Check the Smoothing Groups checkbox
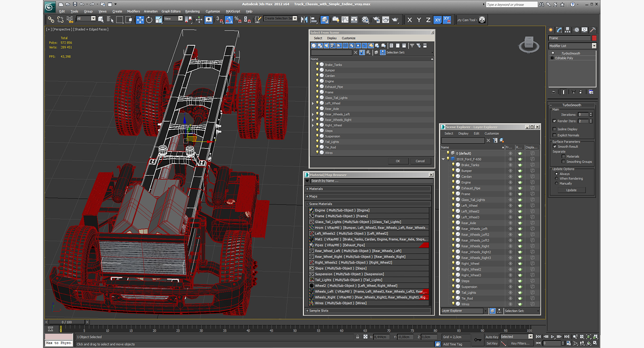Screen dimensions: 644x348 point(563,161)
